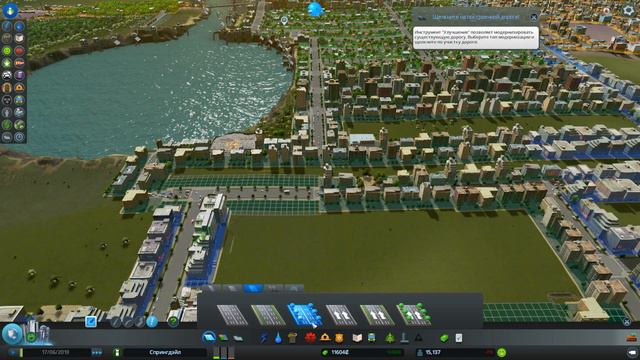640x360 pixels.
Task: Show the red heart health info view
Action: (19, 51)
